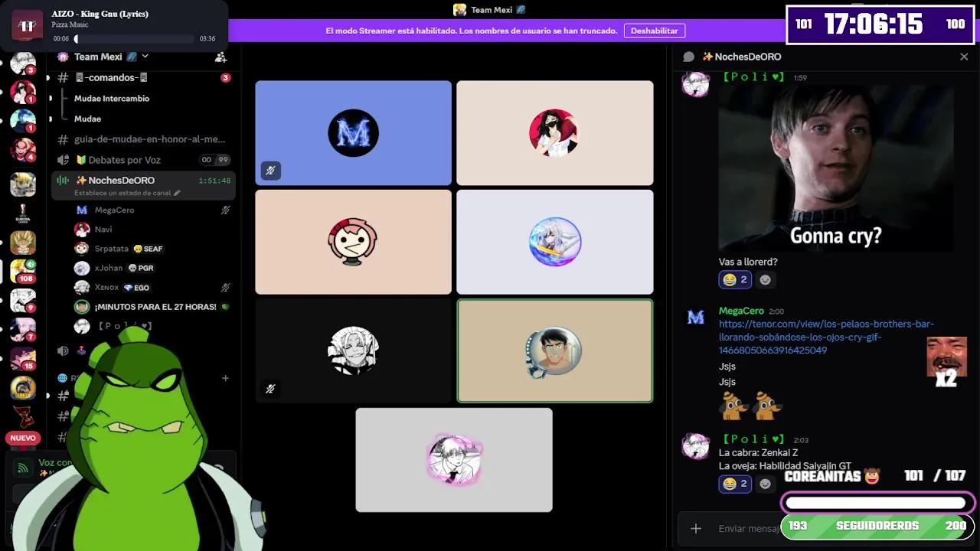The height and width of the screenshot is (551, 980).
Task: Click the plus icon to add a channel
Action: coord(225,378)
